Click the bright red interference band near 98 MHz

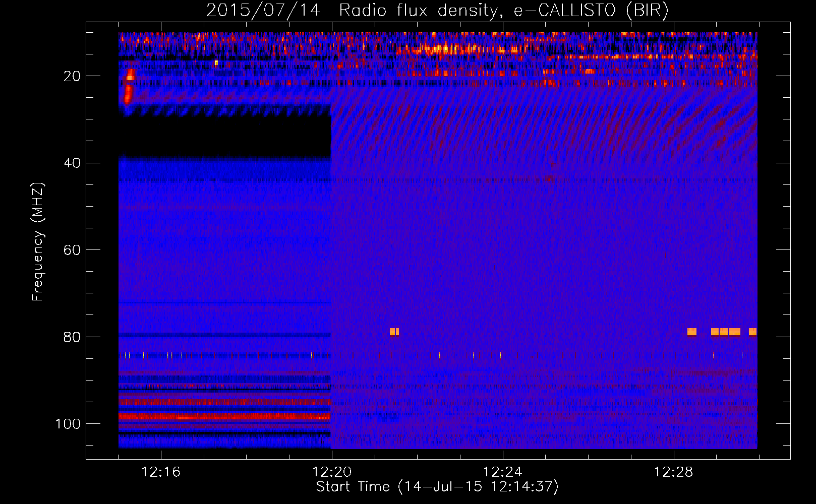(225, 416)
